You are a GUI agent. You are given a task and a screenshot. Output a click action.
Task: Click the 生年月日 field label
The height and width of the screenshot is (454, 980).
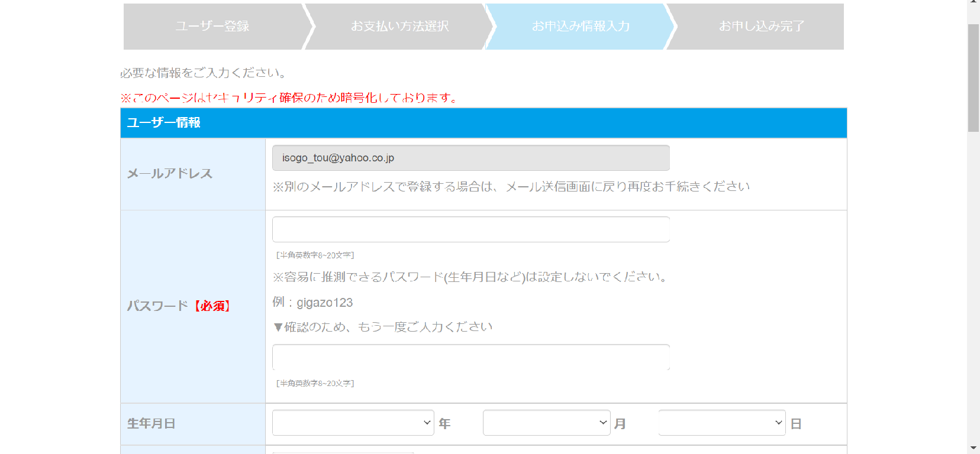pyautogui.click(x=151, y=424)
